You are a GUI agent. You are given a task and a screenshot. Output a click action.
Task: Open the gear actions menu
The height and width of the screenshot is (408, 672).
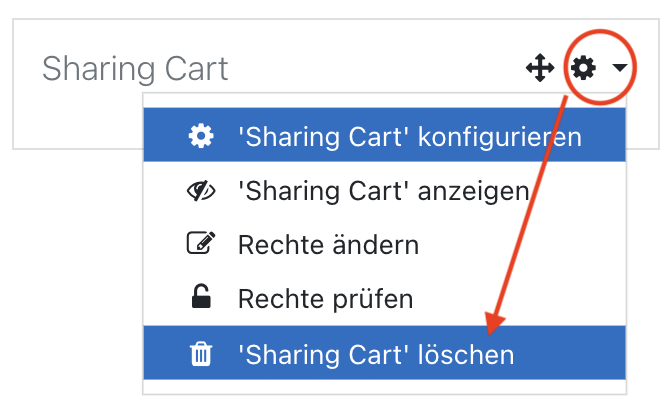[x=584, y=68]
